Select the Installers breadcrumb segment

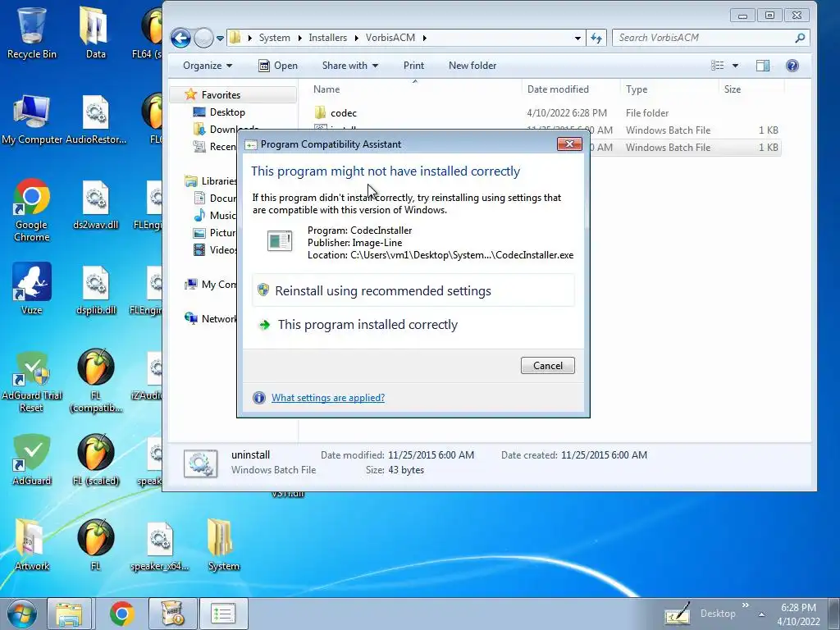[x=328, y=38]
